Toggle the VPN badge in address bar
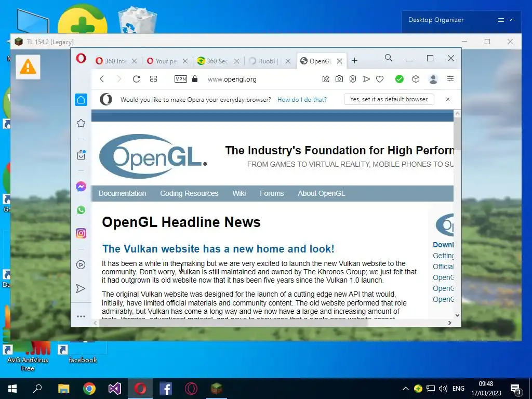Image resolution: width=532 pixels, height=399 pixels. click(180, 79)
